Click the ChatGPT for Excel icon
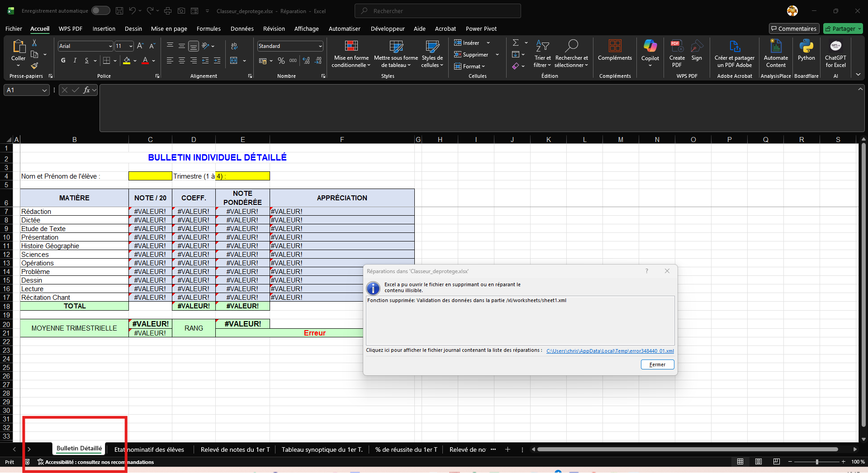 click(835, 47)
